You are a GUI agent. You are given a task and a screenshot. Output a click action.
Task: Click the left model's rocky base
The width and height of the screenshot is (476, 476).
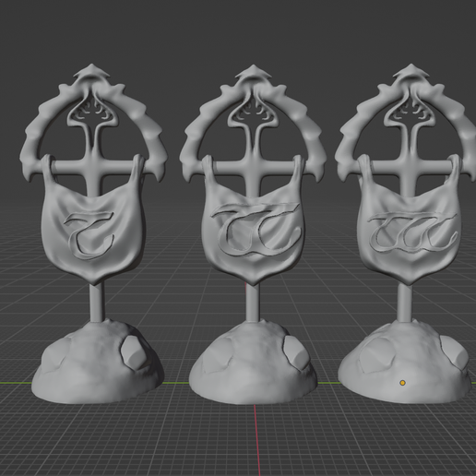[x=97, y=363]
